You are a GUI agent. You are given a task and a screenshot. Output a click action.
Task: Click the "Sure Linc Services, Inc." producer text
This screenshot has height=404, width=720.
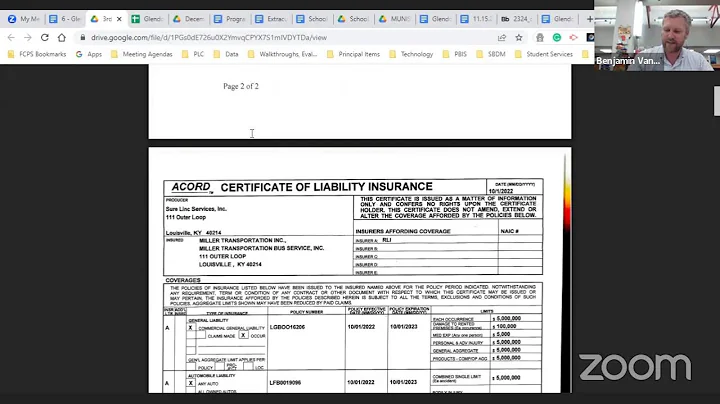(x=196, y=209)
